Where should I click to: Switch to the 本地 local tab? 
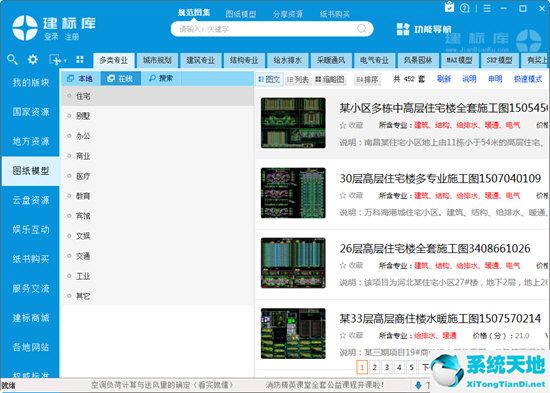pos(81,78)
